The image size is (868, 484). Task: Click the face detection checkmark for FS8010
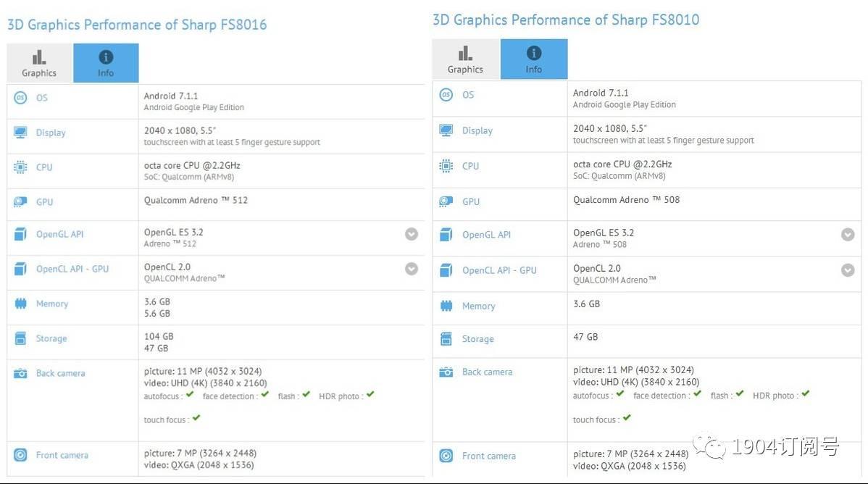coord(698,393)
